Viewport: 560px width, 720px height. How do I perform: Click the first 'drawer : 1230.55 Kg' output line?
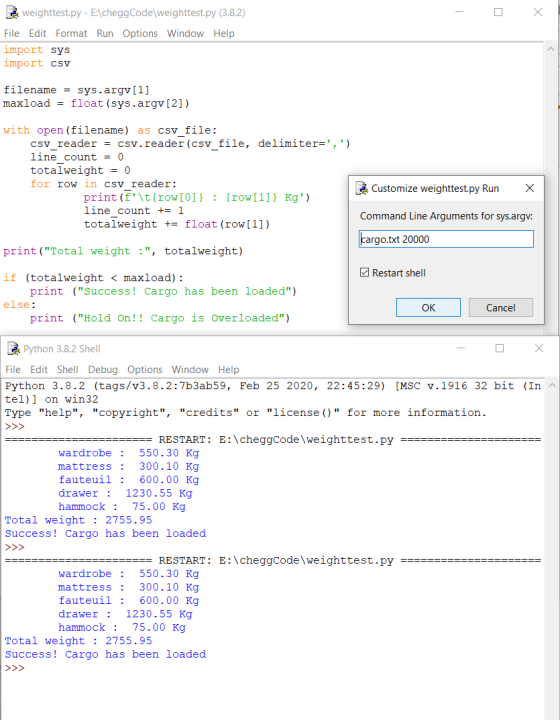click(125, 494)
